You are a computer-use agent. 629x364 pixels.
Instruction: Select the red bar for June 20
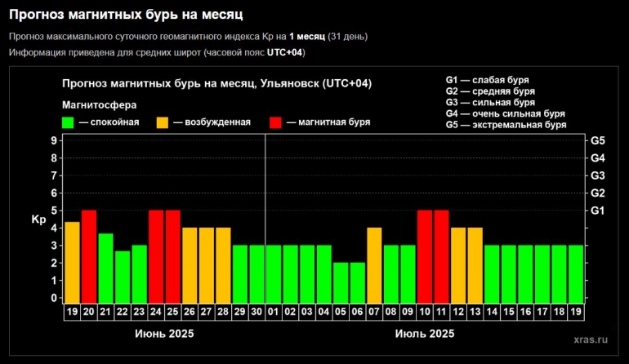pyautogui.click(x=89, y=255)
